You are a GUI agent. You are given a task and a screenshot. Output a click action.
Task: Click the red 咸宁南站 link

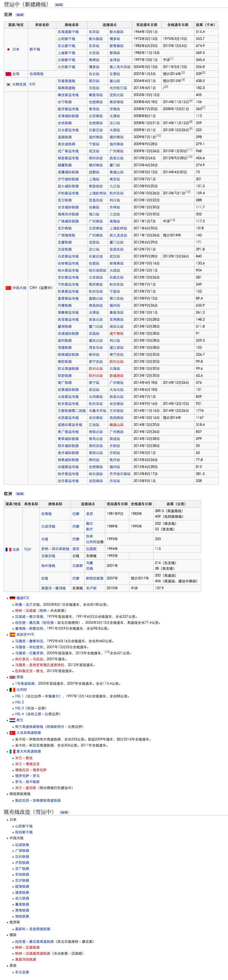click(117, 334)
